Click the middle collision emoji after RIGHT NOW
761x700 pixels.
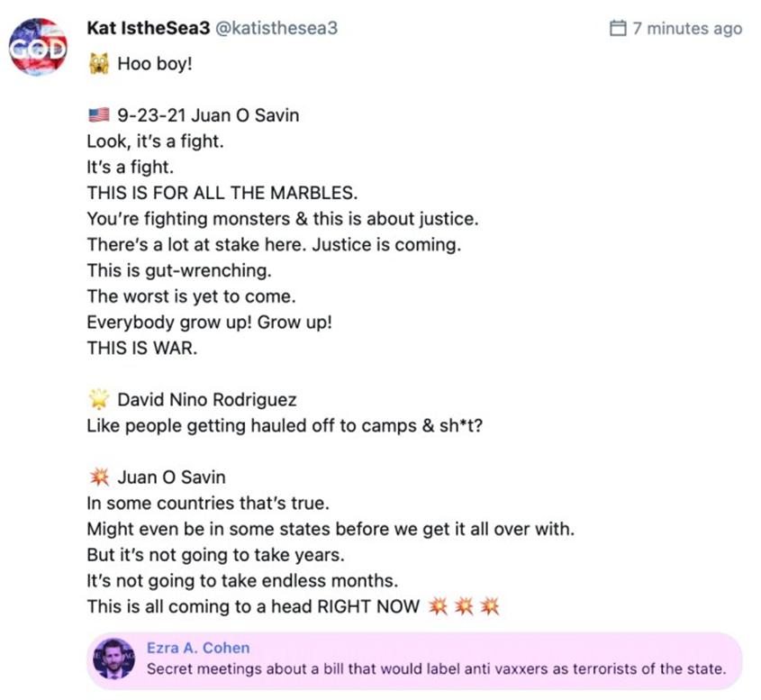(x=465, y=606)
